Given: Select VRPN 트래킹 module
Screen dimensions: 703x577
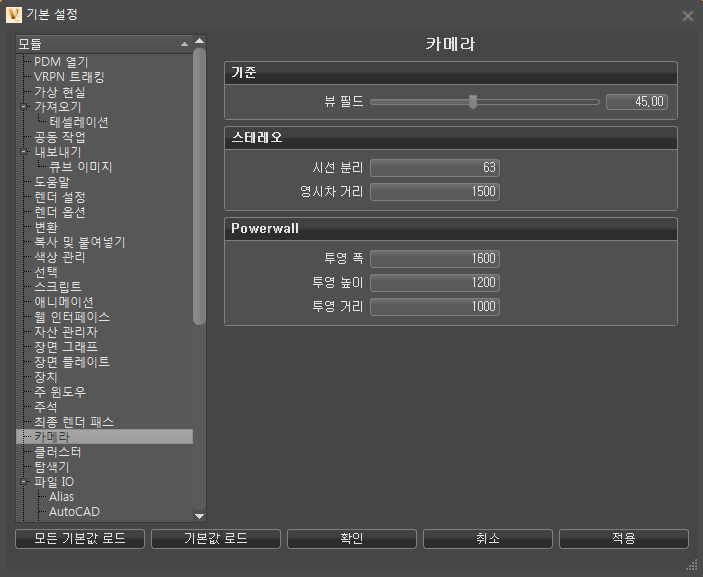Looking at the screenshot, I should point(69,77).
